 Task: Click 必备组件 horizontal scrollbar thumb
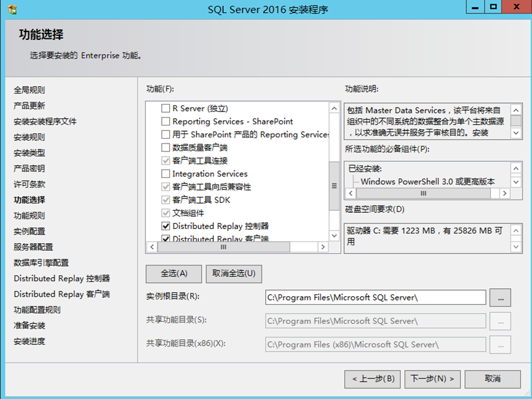[423, 193]
